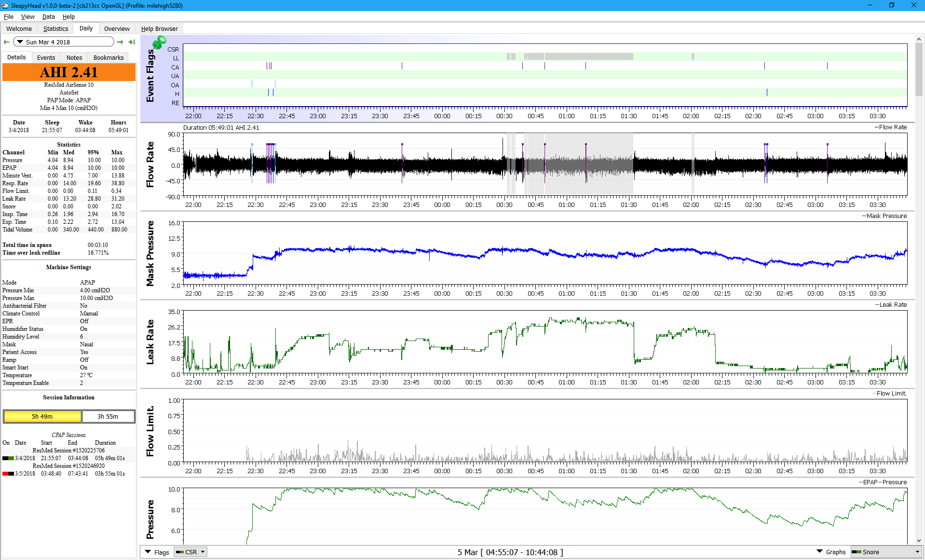Click the Resp. Rate statistics row
The image size is (925, 560).
(x=69, y=183)
